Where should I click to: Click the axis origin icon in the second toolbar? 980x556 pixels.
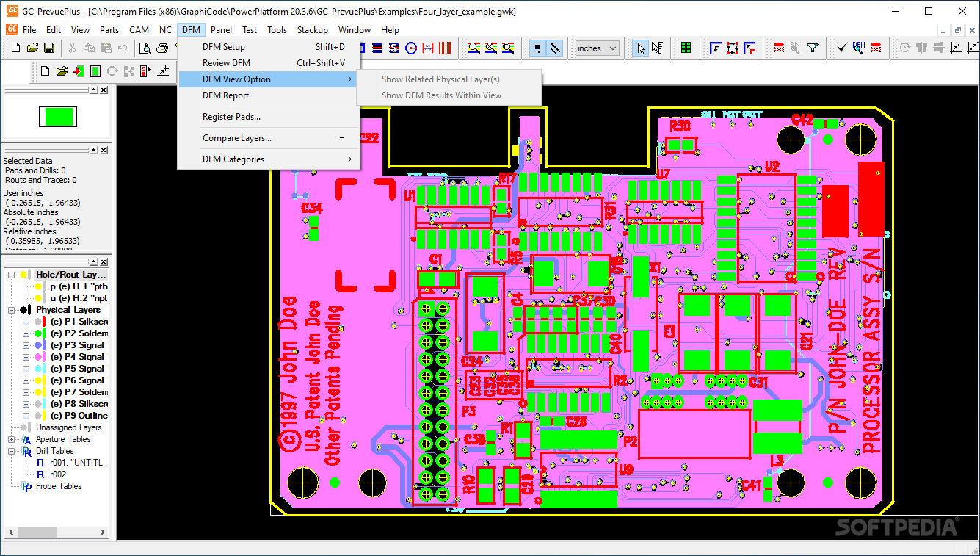162,71
